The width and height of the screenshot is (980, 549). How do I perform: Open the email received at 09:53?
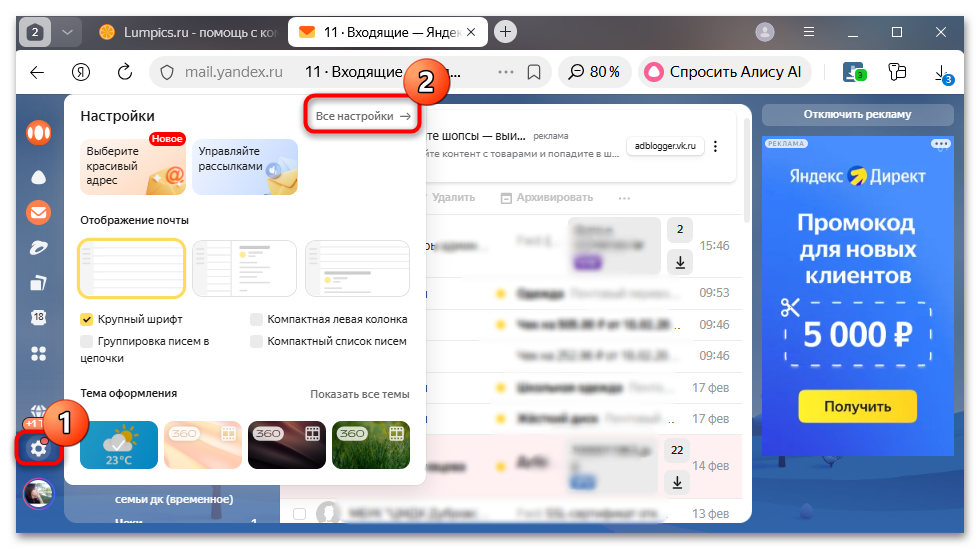click(x=584, y=293)
